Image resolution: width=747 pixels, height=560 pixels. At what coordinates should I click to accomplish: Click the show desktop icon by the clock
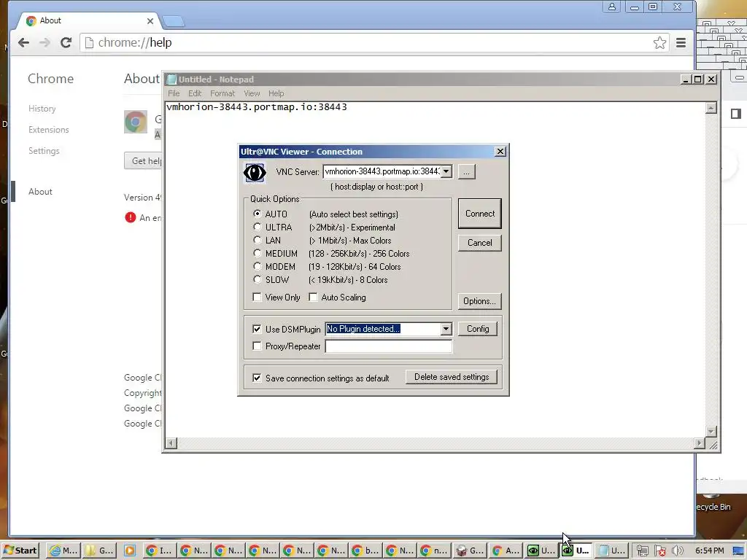pos(738,551)
